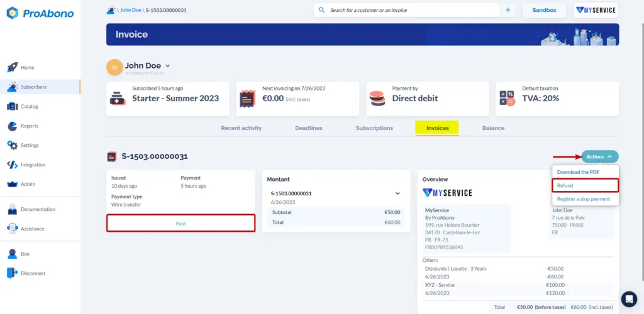Open Reports pie chart icon

(x=13, y=126)
